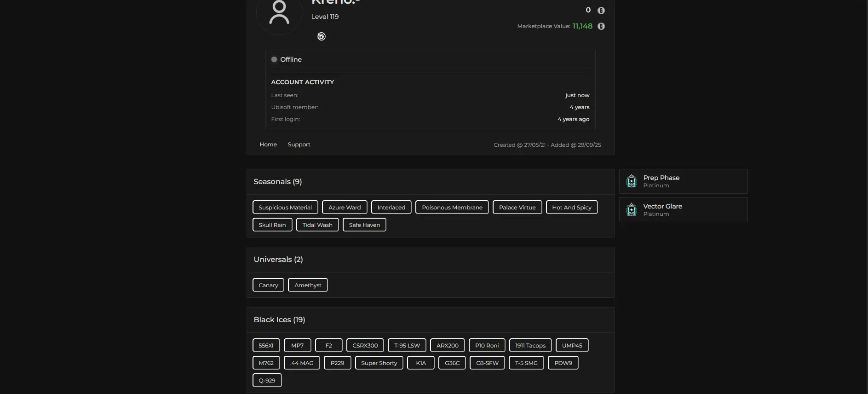The image size is (868, 394).
Task: Choose the Q-929 Black Ice tag
Action: (x=267, y=381)
